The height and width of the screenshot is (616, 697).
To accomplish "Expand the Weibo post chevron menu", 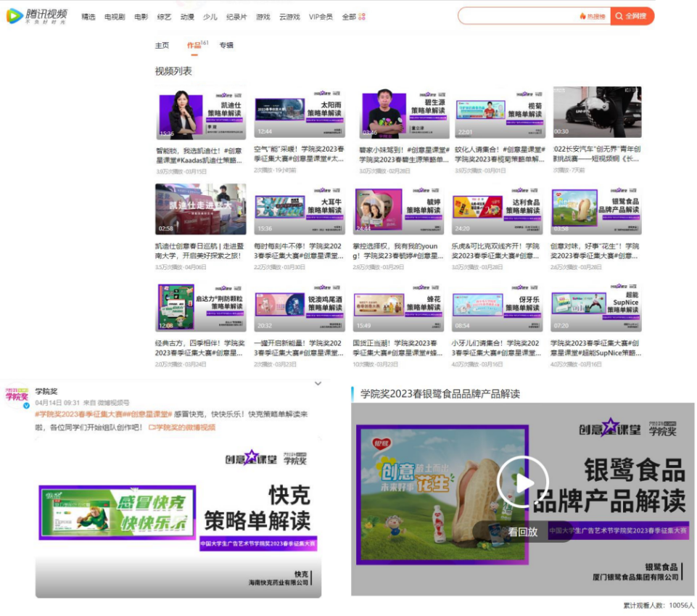I will tap(318, 383).
